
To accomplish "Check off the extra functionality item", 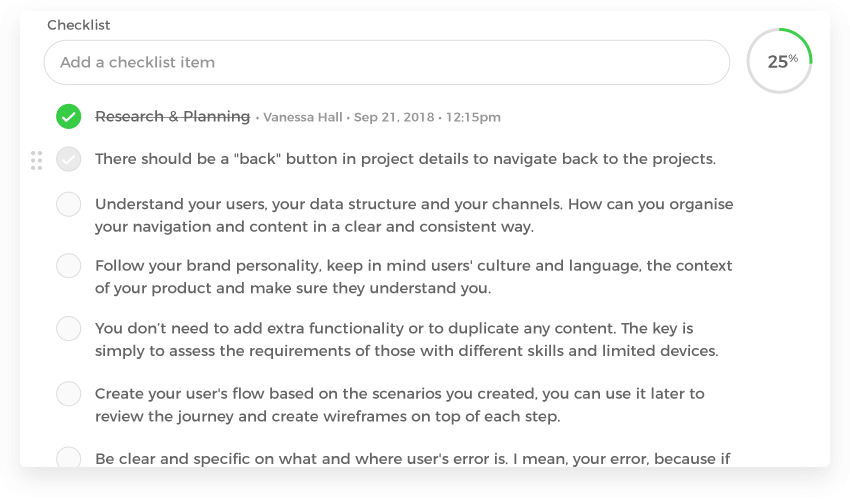I will click(x=68, y=328).
